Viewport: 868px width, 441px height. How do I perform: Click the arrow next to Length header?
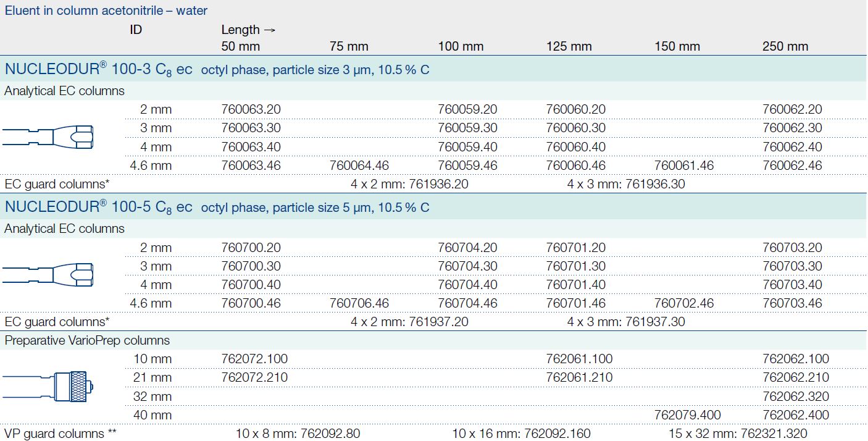(x=269, y=30)
